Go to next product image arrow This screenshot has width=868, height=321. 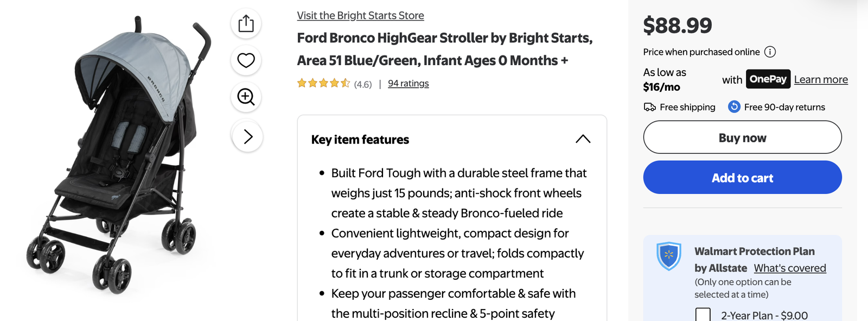point(248,136)
